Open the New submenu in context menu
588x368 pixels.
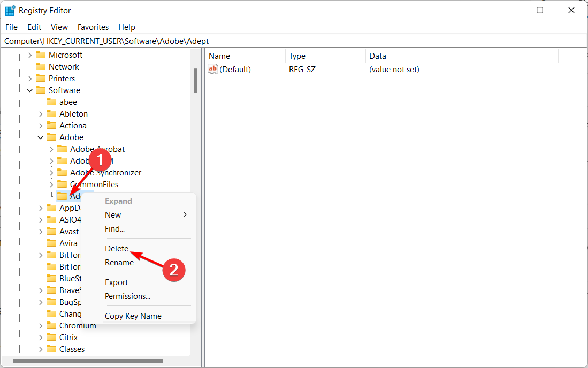[x=139, y=214]
